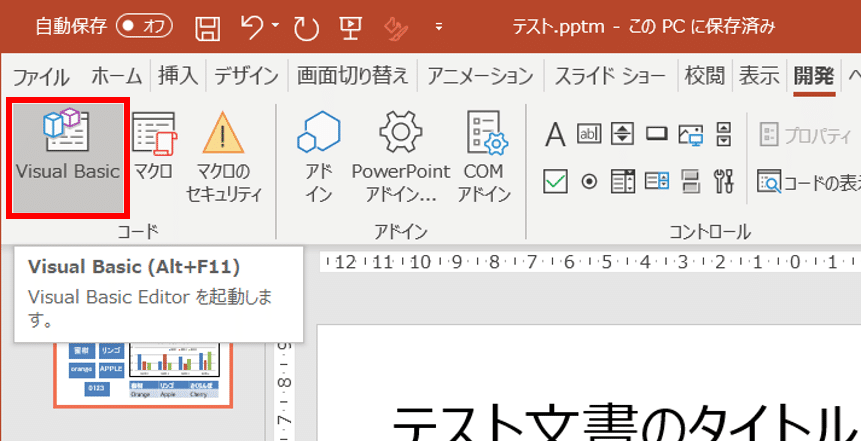Insert an Option Button control
The height and width of the screenshot is (441, 861).
pyautogui.click(x=589, y=182)
